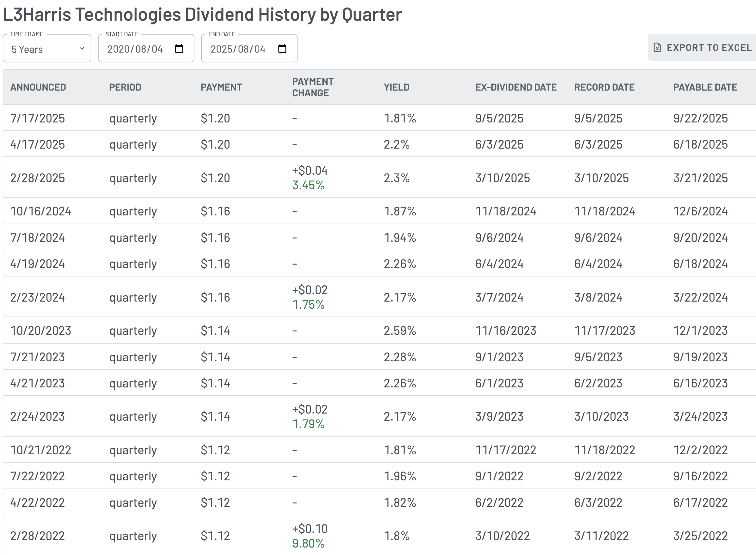Click the Start Date field 2020/08/04
This screenshot has width=756, height=555.
(135, 49)
